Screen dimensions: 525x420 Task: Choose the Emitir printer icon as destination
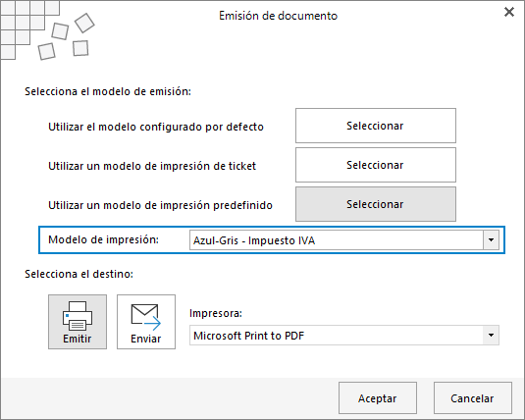coord(78,322)
